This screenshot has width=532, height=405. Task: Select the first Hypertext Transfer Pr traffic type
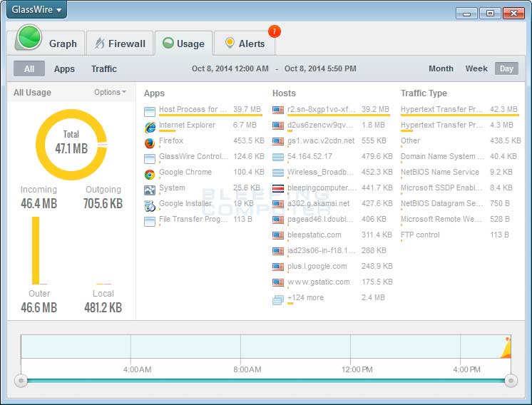[x=460, y=111]
